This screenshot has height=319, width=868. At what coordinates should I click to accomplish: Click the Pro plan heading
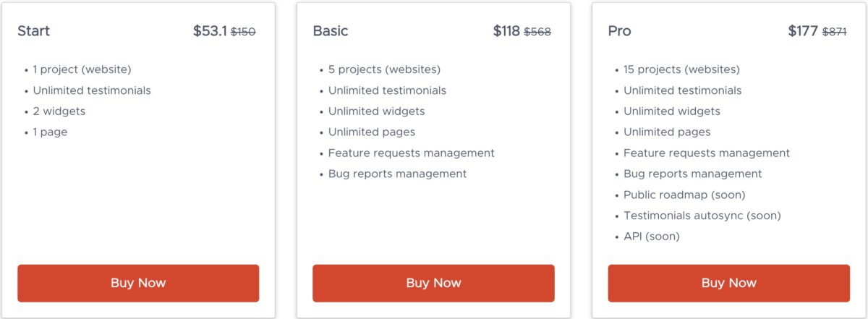[619, 31]
